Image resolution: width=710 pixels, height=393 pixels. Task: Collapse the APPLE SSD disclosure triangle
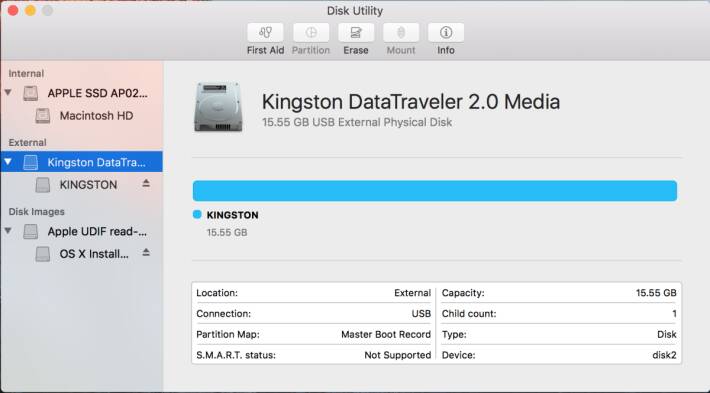(8, 92)
